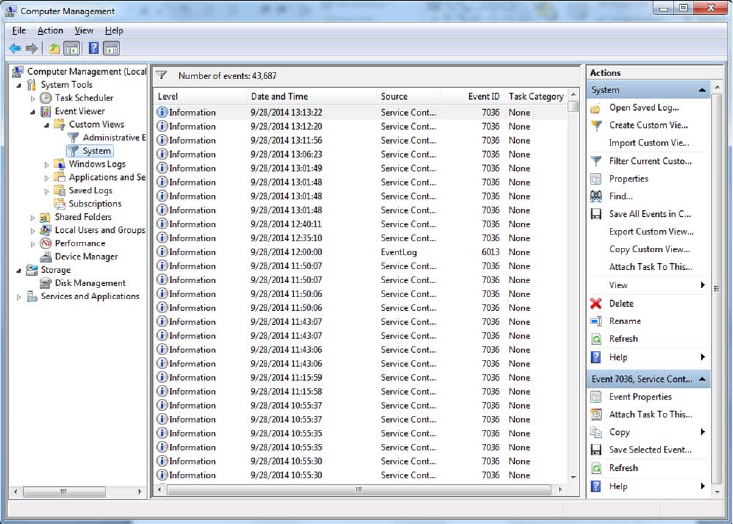This screenshot has height=524, width=733.
Task: Expand the Task Scheduler tree node
Action: (x=33, y=99)
